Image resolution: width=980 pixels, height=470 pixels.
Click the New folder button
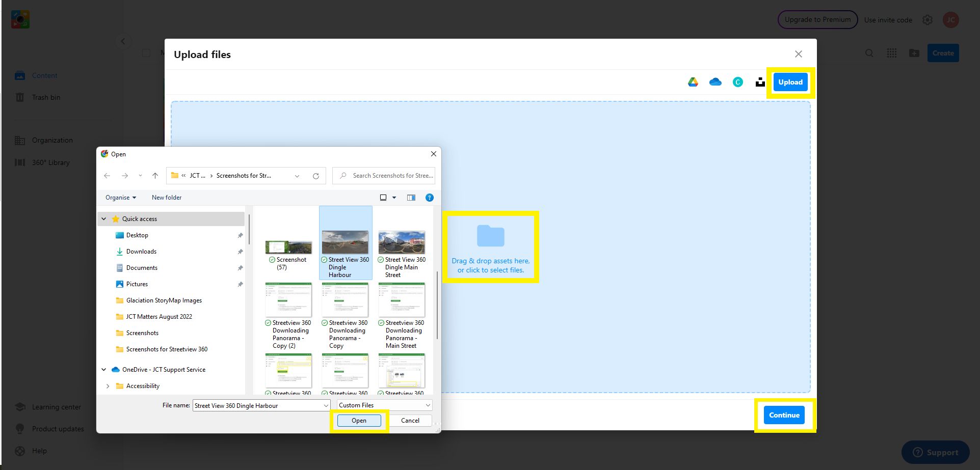pos(167,198)
